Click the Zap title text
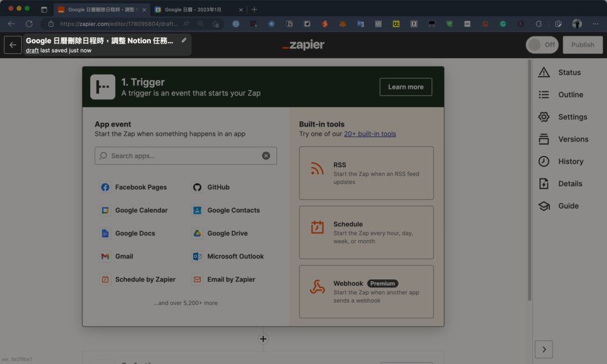This screenshot has width=607, height=364. (100, 41)
